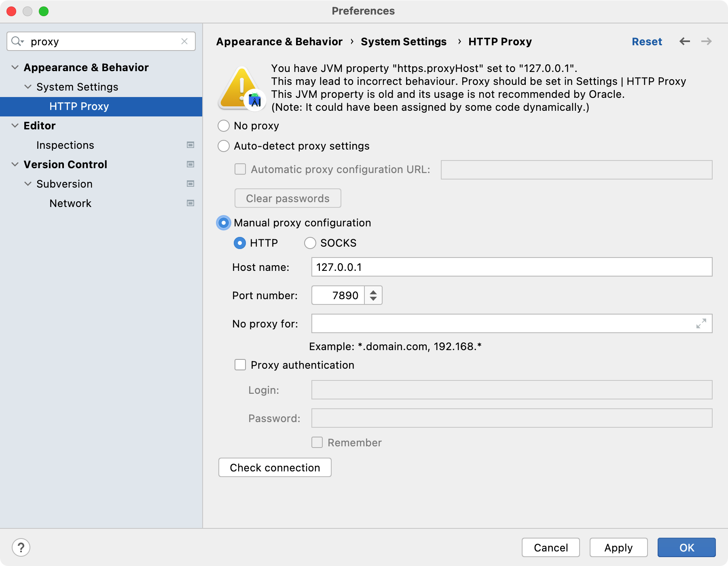Screen dimensions: 728x566
Task: Collapse the System Settings node
Action: [28, 87]
